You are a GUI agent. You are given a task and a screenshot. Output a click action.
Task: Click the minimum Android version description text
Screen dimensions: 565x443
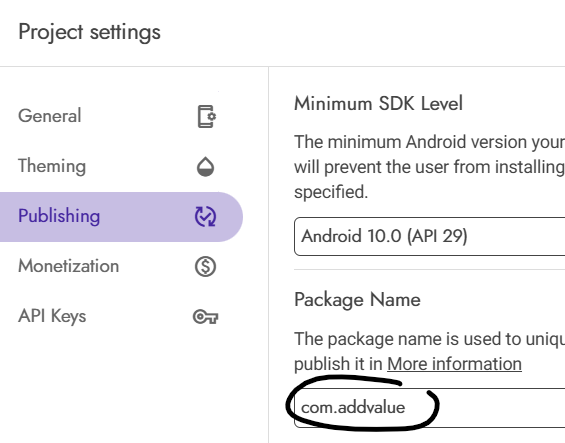430,167
